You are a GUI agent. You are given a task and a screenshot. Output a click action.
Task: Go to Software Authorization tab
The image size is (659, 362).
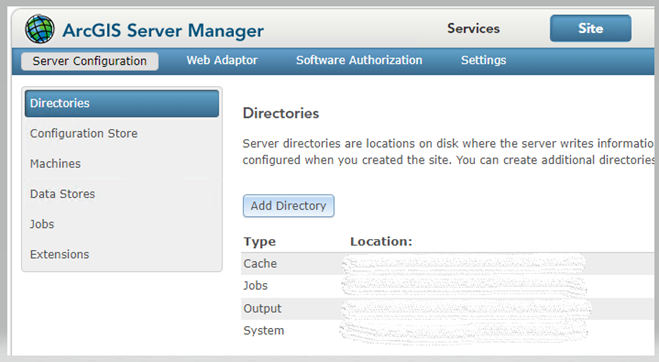click(x=359, y=60)
